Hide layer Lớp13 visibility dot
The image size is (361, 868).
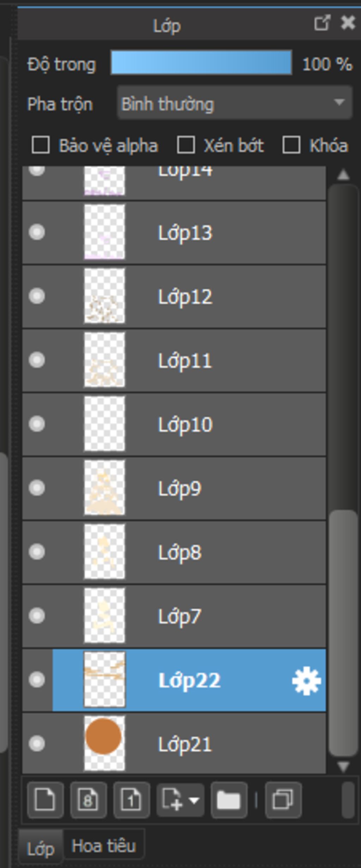37,233
